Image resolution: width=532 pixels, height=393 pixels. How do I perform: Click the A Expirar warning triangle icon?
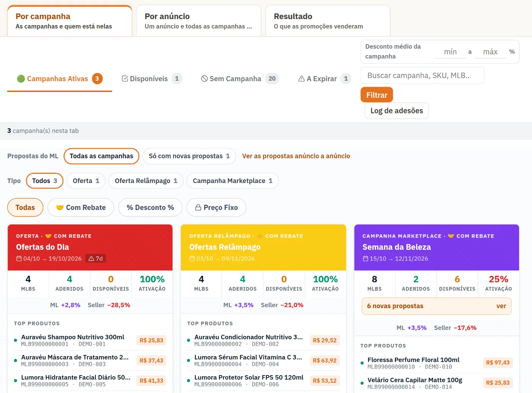(x=302, y=79)
